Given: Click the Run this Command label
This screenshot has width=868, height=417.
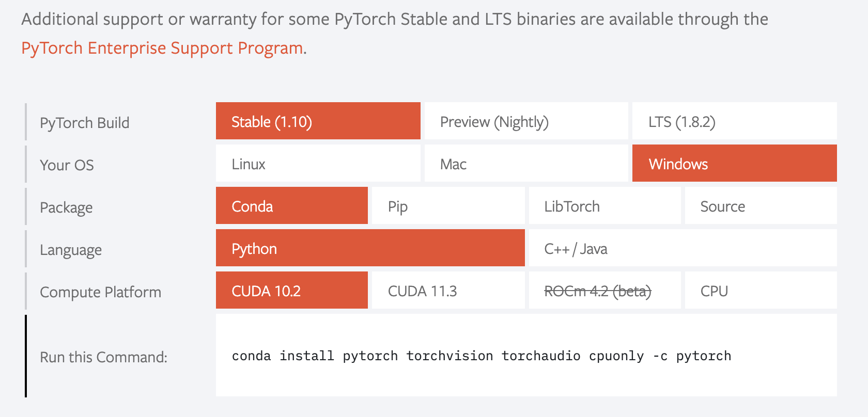Looking at the screenshot, I should [103, 357].
